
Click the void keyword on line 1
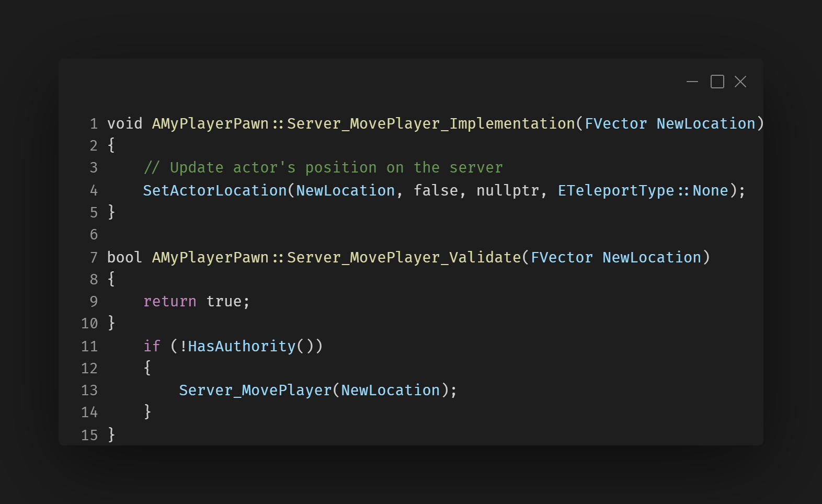coord(125,124)
